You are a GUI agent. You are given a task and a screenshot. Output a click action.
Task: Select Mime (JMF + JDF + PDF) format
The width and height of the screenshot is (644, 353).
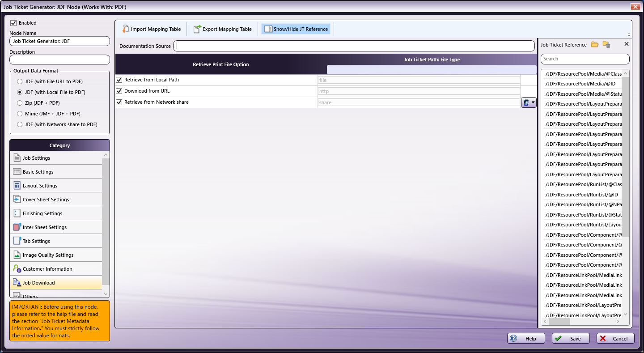(x=20, y=114)
